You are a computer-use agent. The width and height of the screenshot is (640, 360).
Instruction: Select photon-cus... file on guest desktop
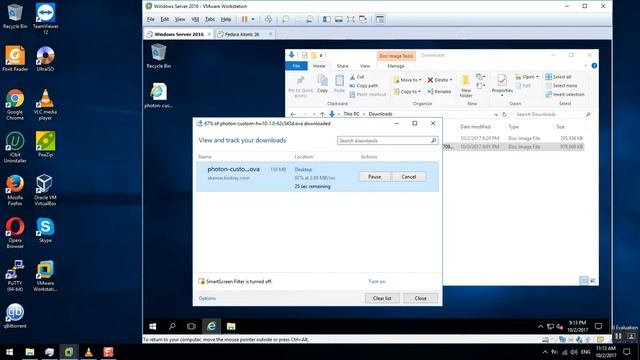158,96
